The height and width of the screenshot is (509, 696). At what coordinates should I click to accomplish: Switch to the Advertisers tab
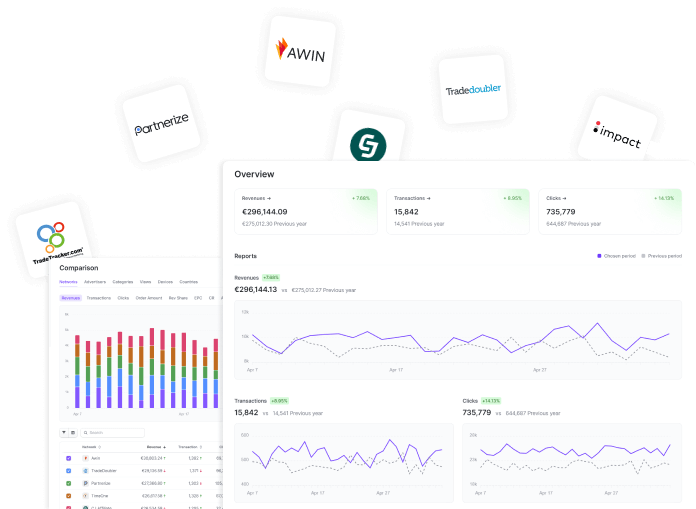pyautogui.click(x=95, y=282)
